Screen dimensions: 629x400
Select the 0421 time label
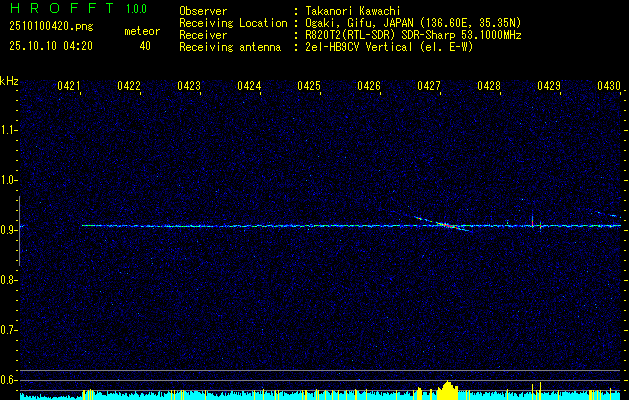(69, 87)
